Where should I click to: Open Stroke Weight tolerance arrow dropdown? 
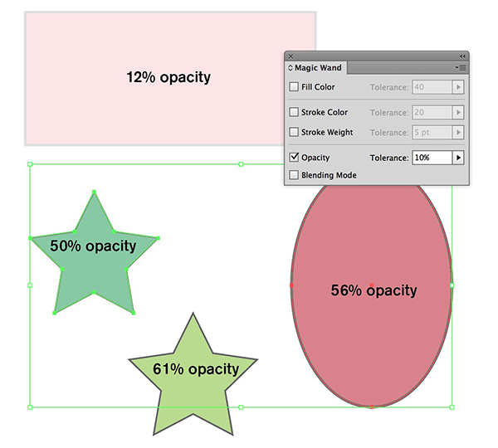coord(458,133)
